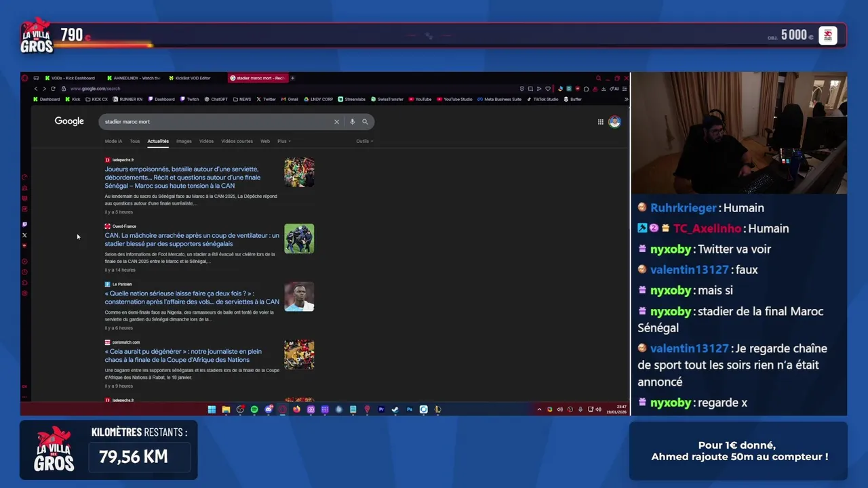Expand the Outils search tools dropdown
This screenshot has height=488, width=868.
tap(365, 141)
